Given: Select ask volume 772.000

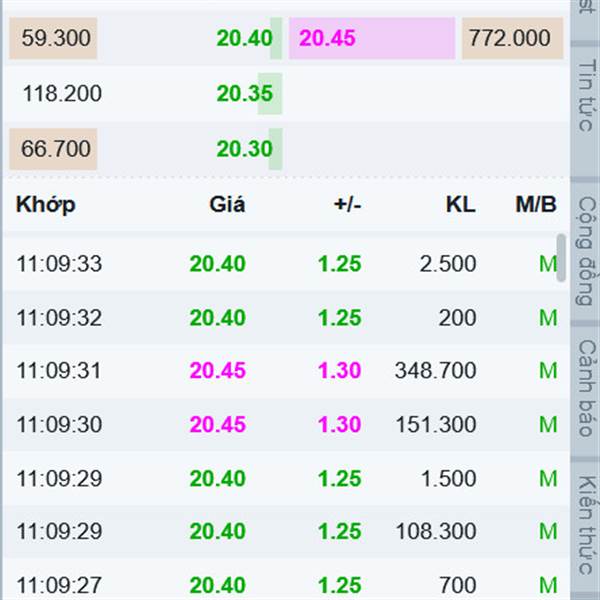Looking at the screenshot, I should 512,38.
